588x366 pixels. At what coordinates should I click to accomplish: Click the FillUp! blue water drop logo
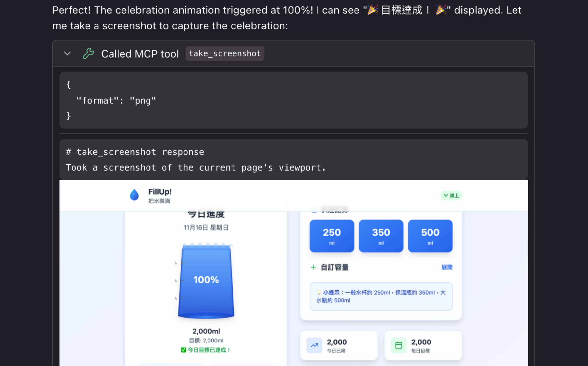(134, 195)
